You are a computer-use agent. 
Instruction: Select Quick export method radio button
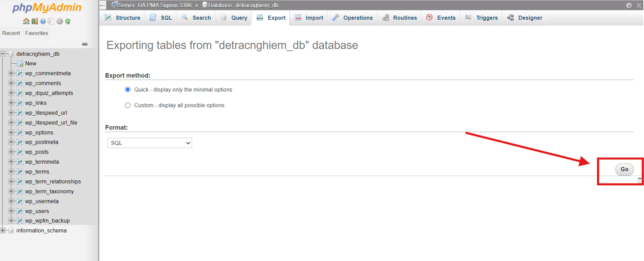(128, 89)
